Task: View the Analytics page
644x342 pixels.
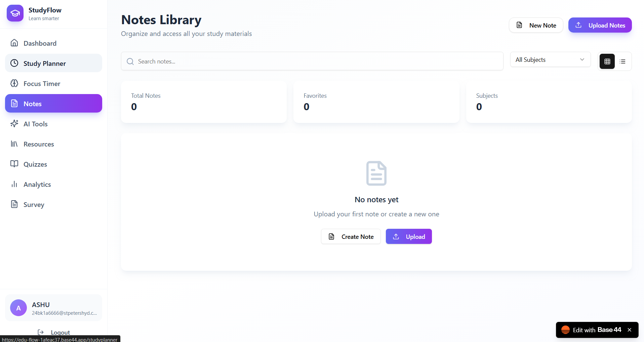Action: point(53,184)
